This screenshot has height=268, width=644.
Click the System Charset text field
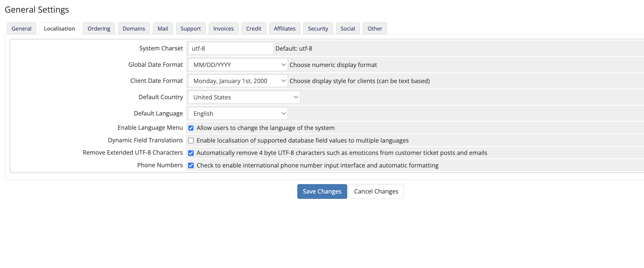click(231, 49)
